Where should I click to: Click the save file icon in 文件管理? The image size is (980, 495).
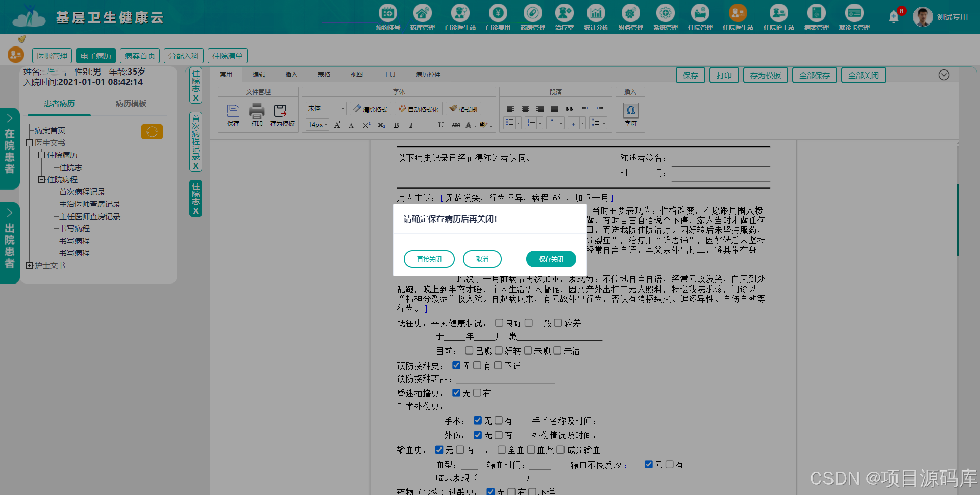233,111
